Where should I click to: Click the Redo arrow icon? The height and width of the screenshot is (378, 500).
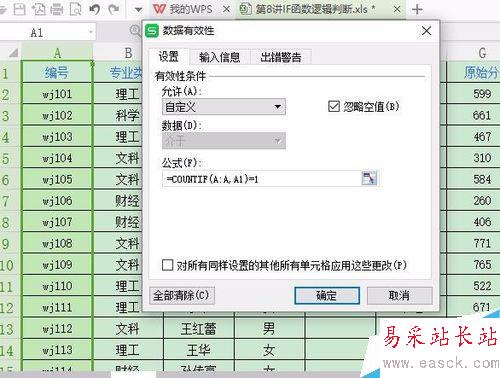pos(114,9)
